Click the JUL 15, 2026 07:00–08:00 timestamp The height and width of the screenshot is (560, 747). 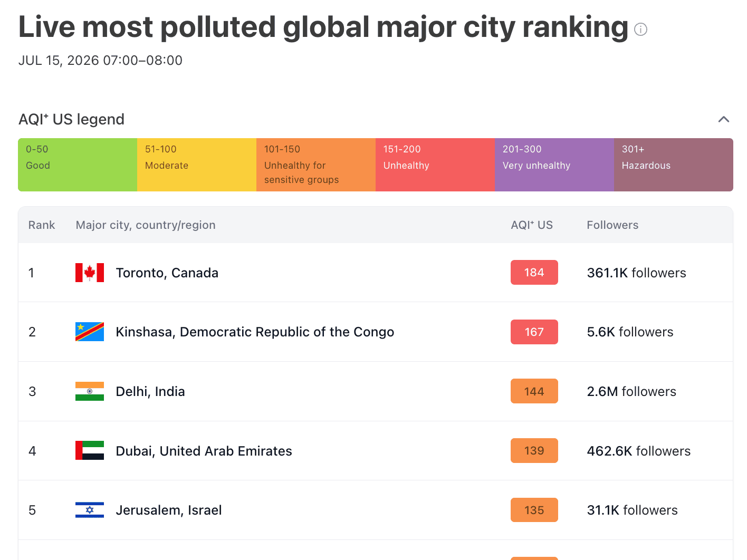click(x=100, y=61)
